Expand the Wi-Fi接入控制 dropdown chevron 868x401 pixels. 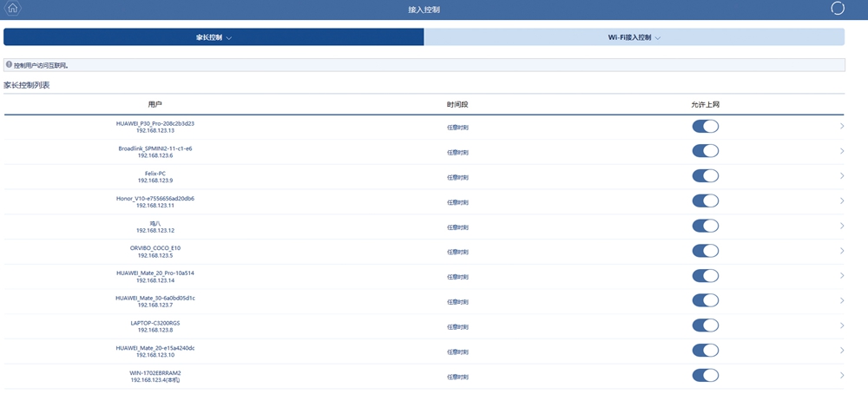tap(658, 38)
